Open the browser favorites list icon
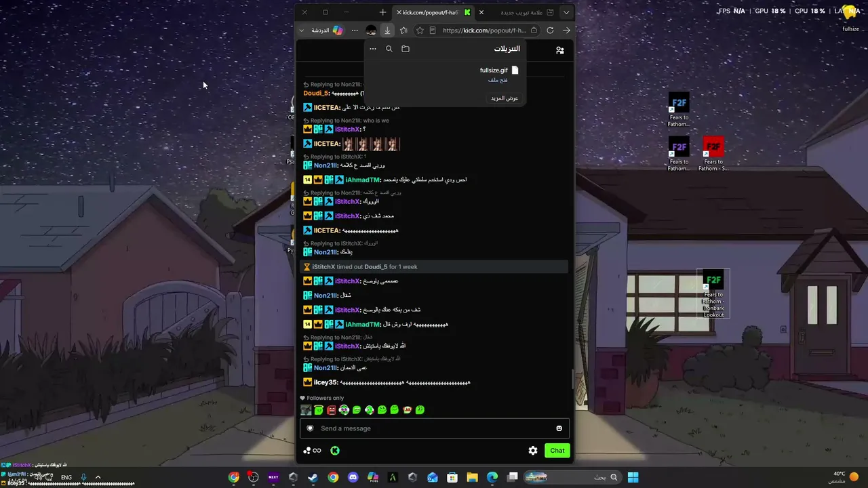Viewport: 868px width, 488px height. pyautogui.click(x=403, y=30)
